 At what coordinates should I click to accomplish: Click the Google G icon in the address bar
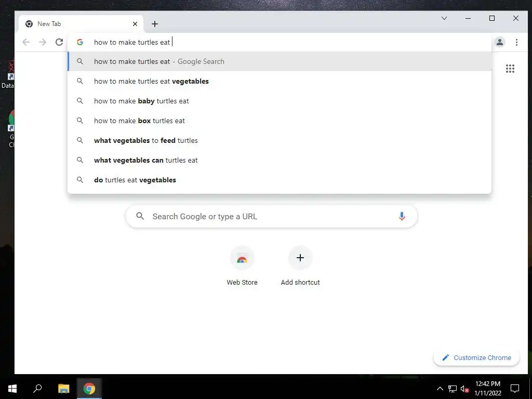(x=80, y=42)
